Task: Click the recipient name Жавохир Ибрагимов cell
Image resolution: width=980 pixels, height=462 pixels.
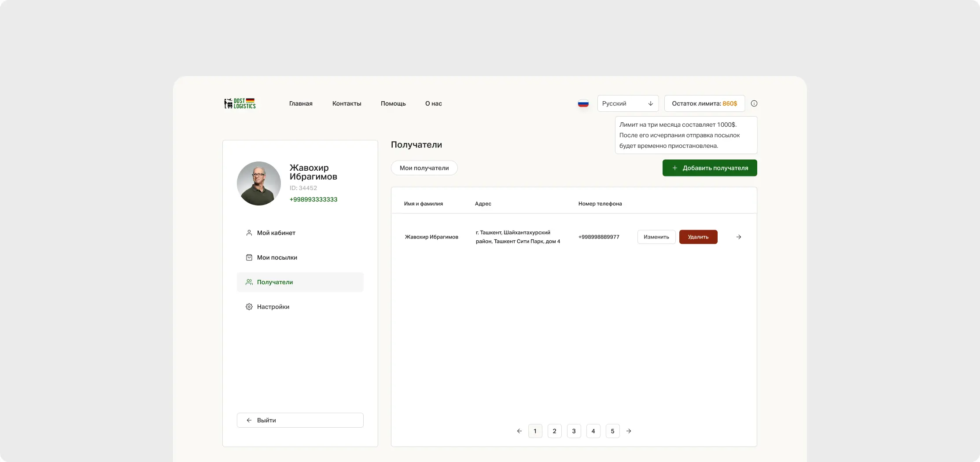Action: point(431,237)
